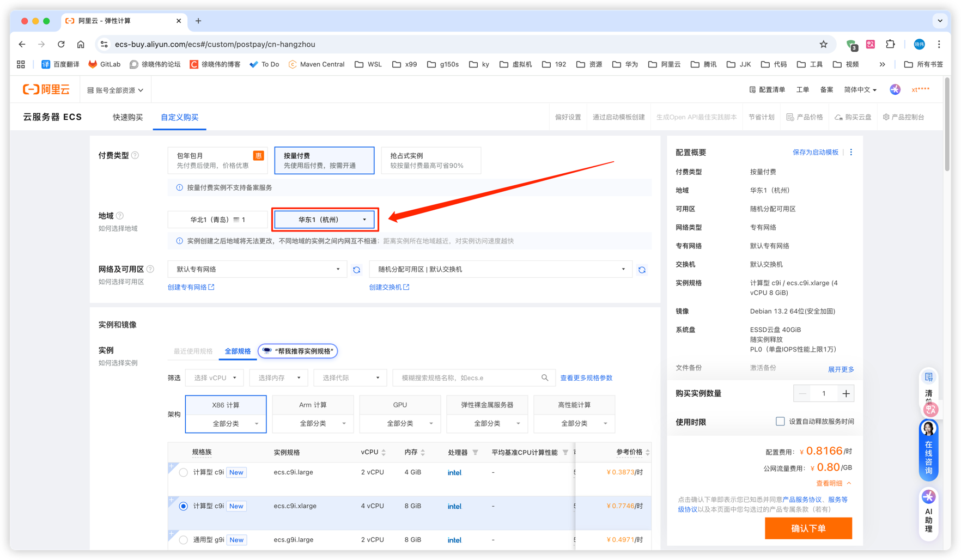Open the three-dot menu in the config summary

click(x=851, y=153)
